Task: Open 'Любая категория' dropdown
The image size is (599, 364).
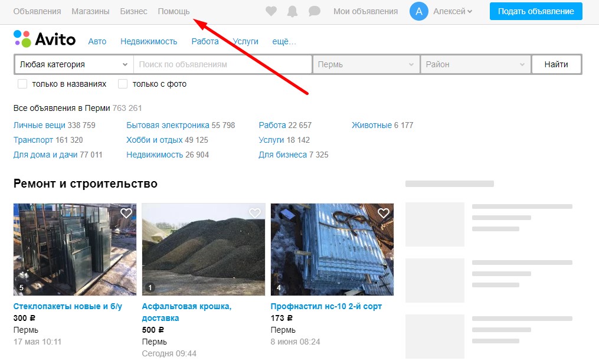Action: [x=74, y=64]
